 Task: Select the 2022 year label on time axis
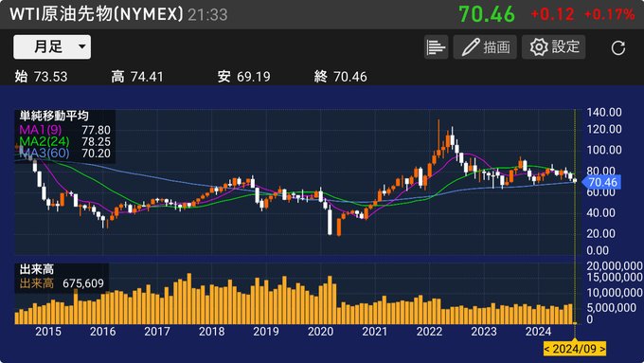429,332
